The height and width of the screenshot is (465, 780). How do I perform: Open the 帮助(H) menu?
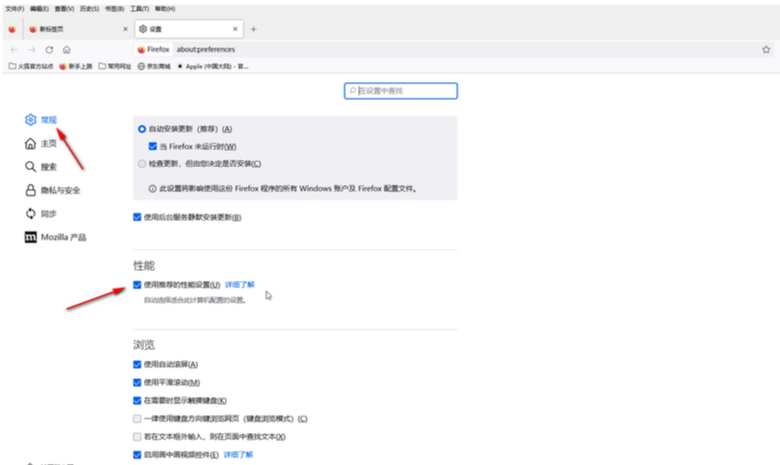165,9
